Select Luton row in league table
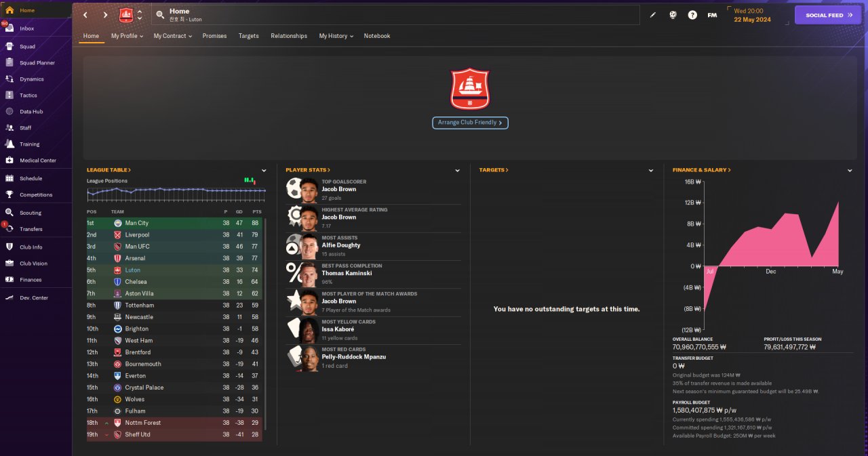 click(174, 270)
